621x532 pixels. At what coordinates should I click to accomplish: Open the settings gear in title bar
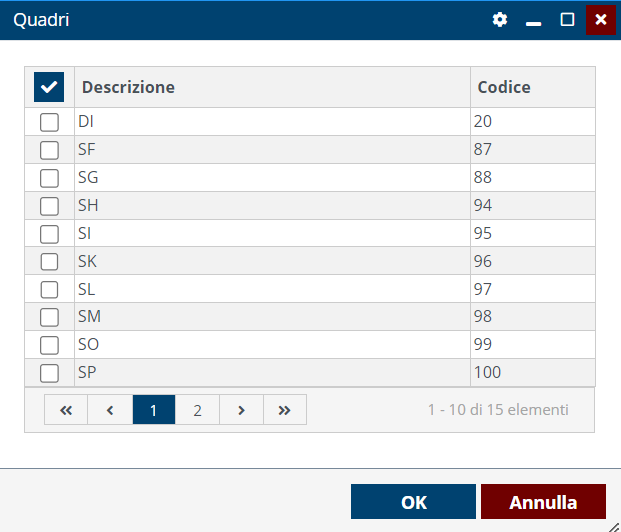click(x=500, y=20)
